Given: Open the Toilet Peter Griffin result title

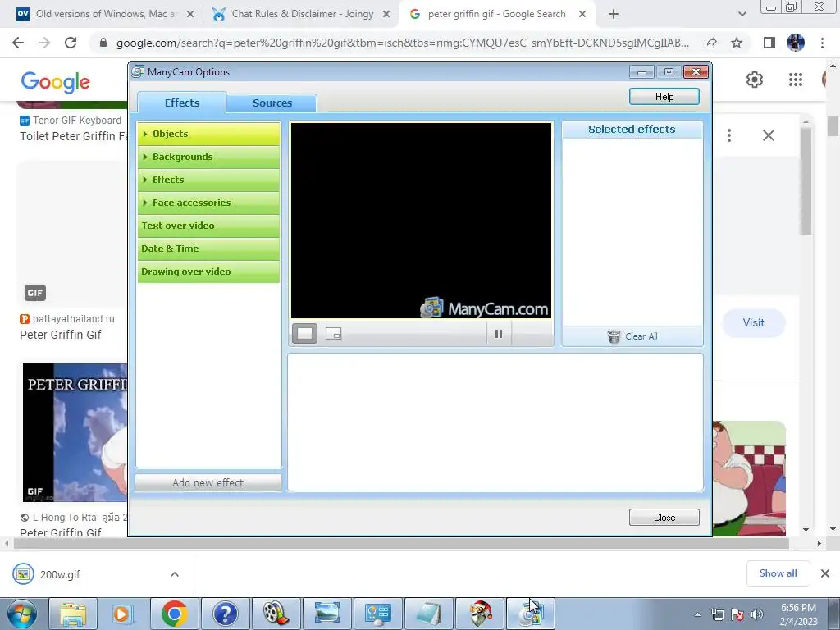Looking at the screenshot, I should click(x=74, y=137).
